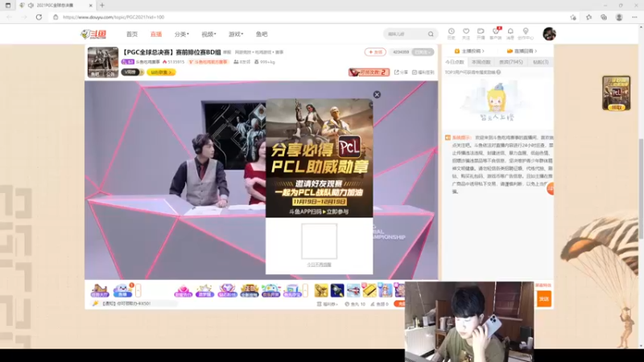The width and height of the screenshot is (644, 362).
Task: Click the pink heart activity icon
Action: (x=184, y=290)
